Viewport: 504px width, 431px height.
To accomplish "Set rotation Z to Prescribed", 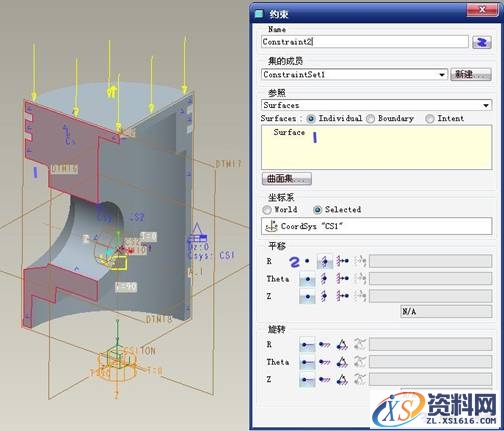I will click(342, 379).
